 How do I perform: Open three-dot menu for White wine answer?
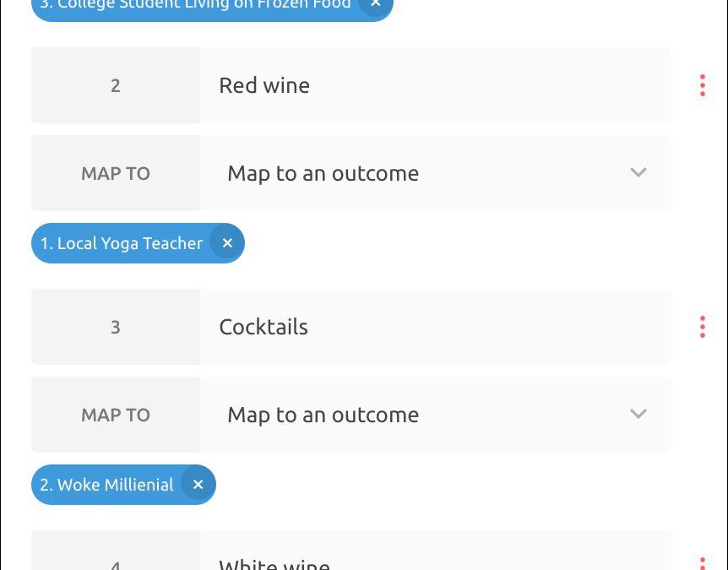point(702,562)
